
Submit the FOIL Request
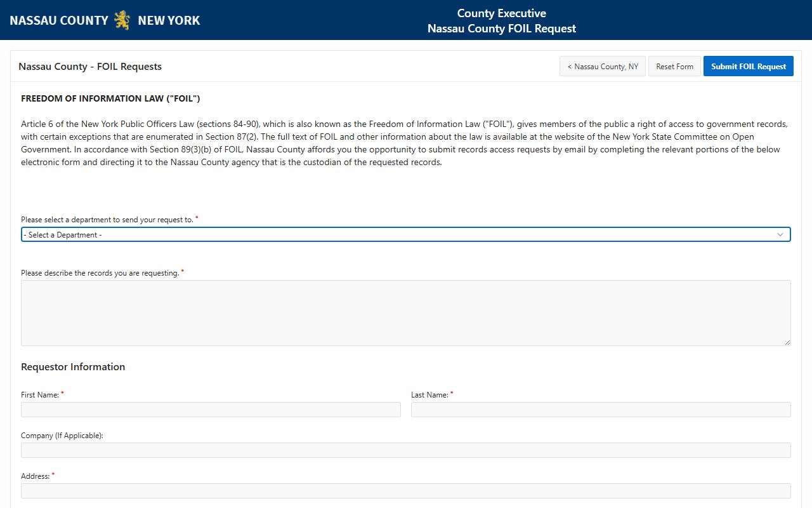(749, 67)
